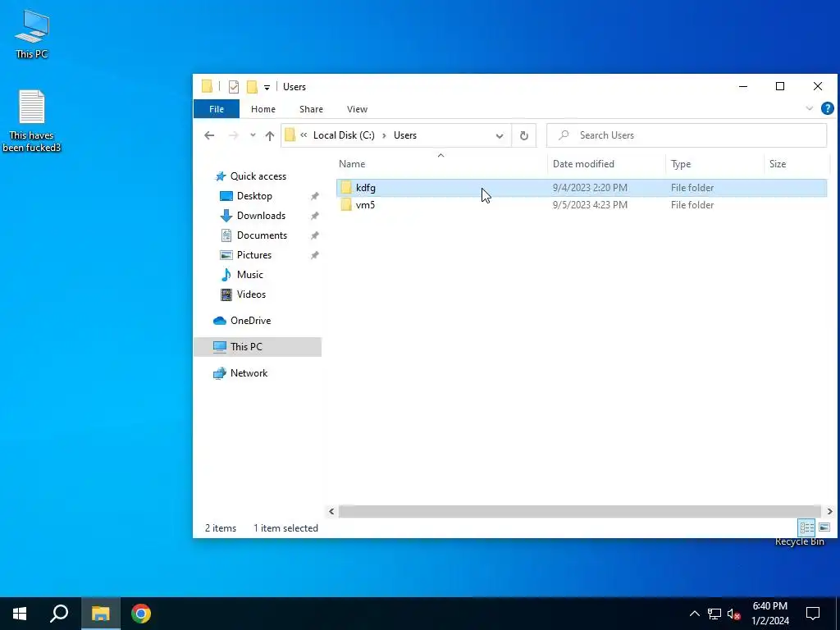The width and height of the screenshot is (840, 630).
Task: Sort by Name column header
Action: 352,164
